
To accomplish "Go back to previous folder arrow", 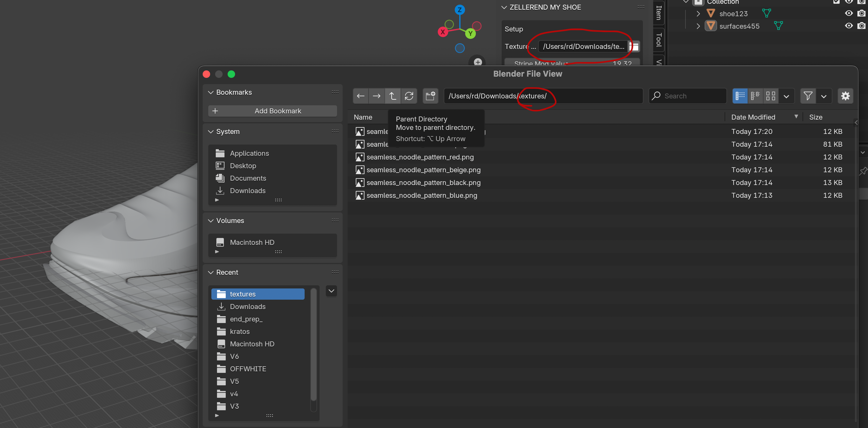I will [360, 96].
